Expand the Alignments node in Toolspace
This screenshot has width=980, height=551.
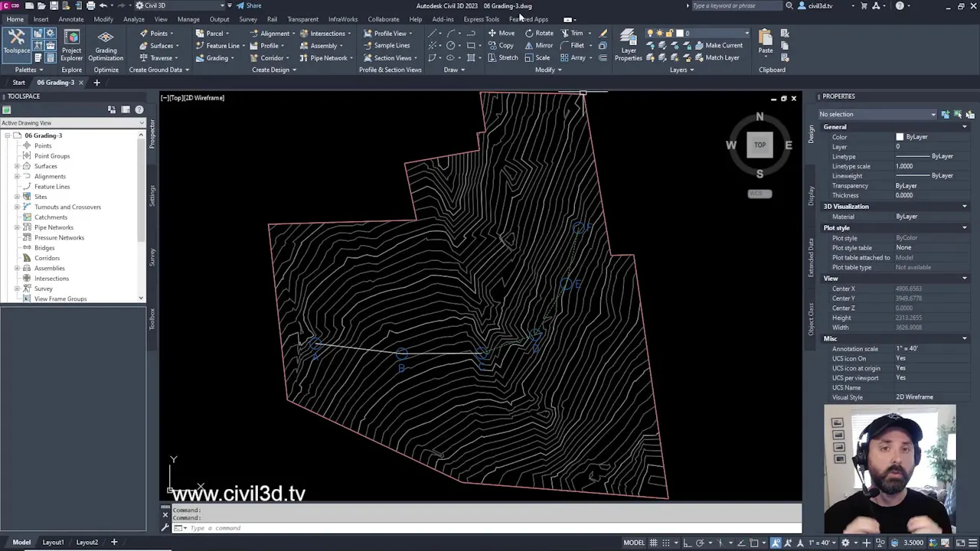click(17, 176)
